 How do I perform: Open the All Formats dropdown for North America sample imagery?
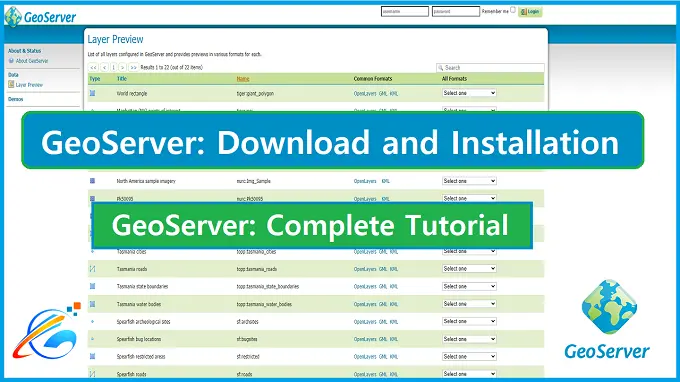point(469,181)
